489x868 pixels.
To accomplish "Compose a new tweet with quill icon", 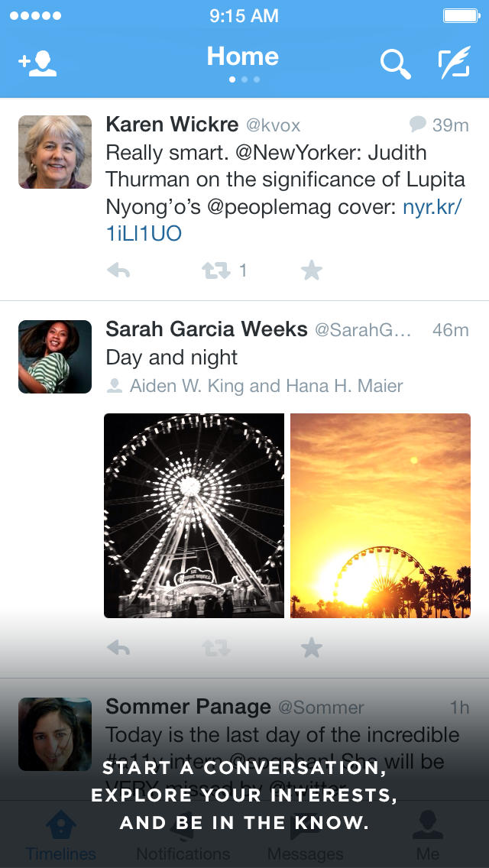I will tap(453, 64).
